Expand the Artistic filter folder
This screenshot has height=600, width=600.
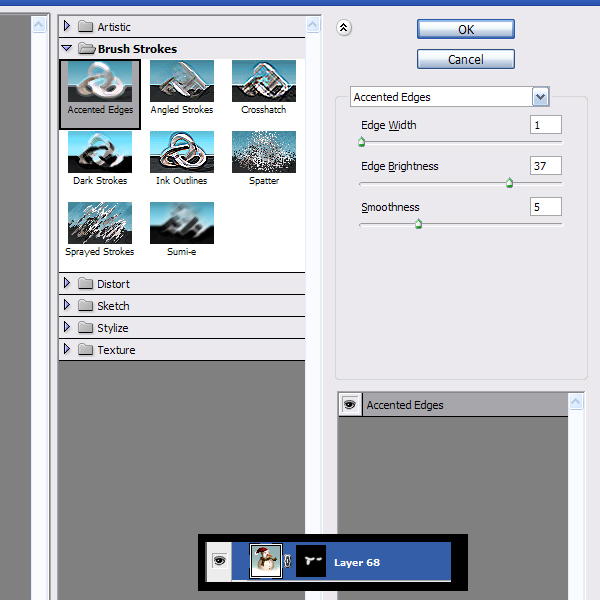click(67, 27)
